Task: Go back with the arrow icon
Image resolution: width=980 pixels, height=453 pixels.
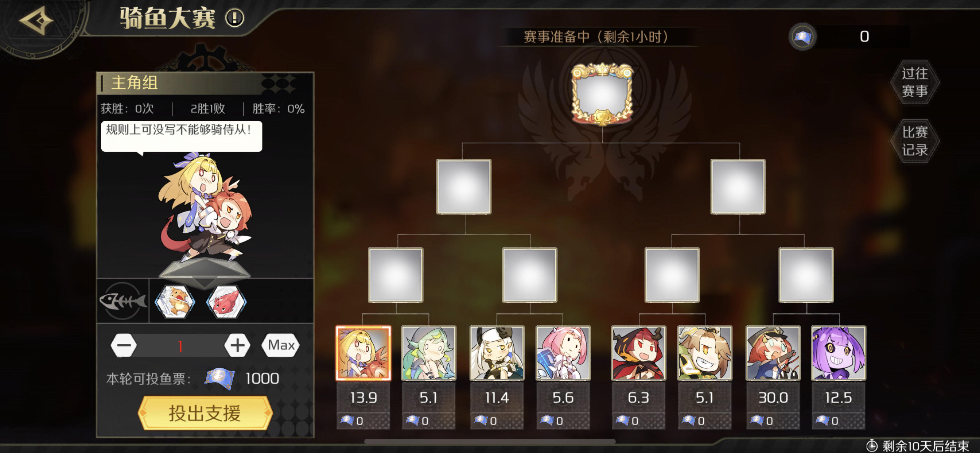Action: (x=37, y=21)
